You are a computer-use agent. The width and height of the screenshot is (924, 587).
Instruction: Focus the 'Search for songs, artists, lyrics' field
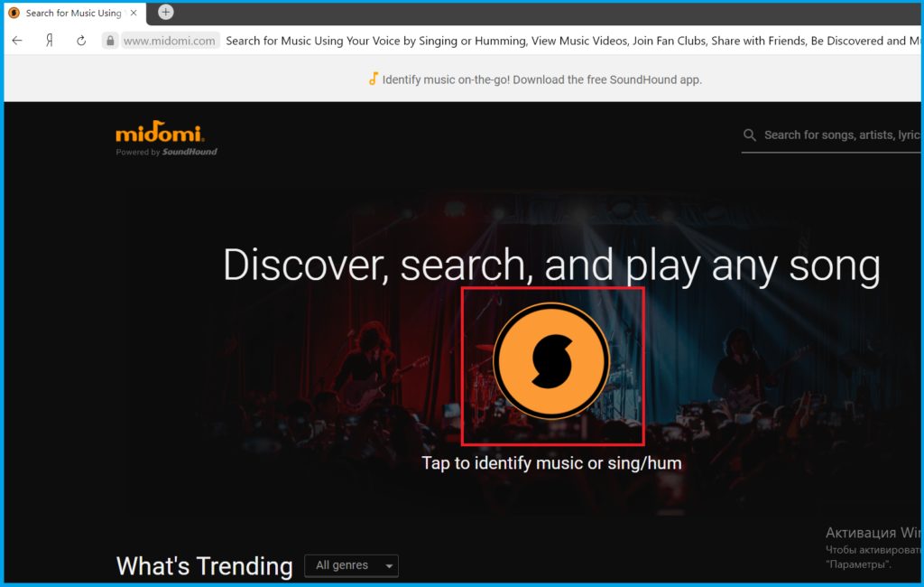(x=839, y=135)
